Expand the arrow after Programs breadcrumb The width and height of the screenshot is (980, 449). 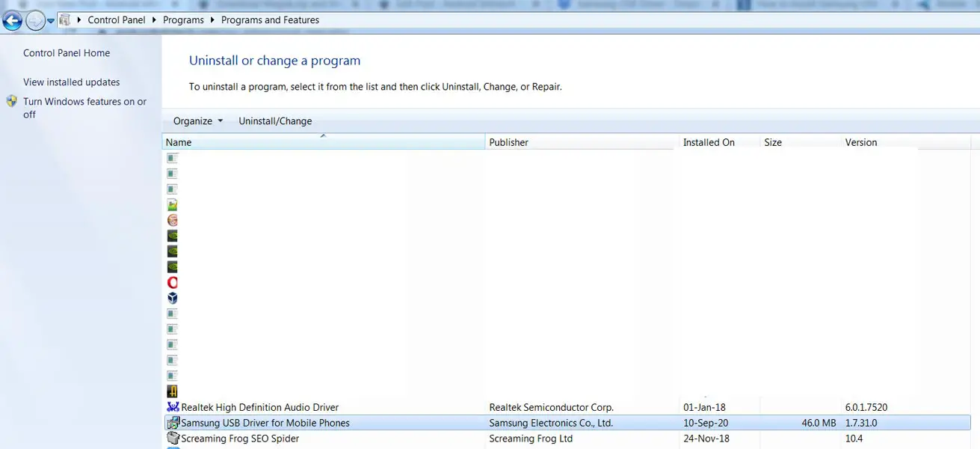coord(213,20)
